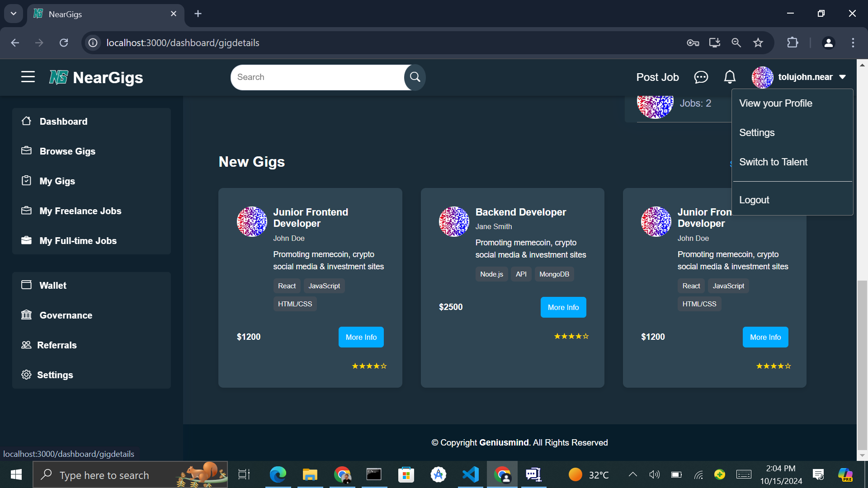Open the sidebar Settings gear item
The width and height of the screenshot is (868, 488).
click(55, 375)
